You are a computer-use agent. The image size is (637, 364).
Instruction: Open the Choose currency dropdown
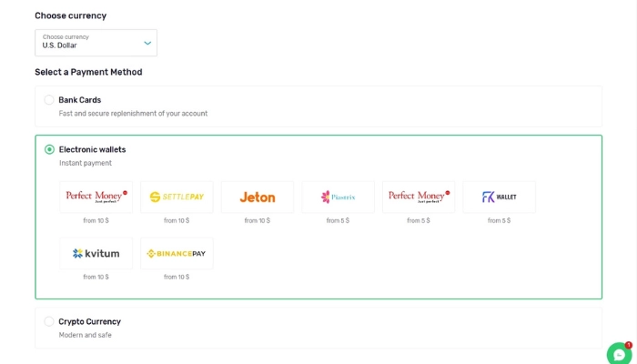click(x=96, y=43)
